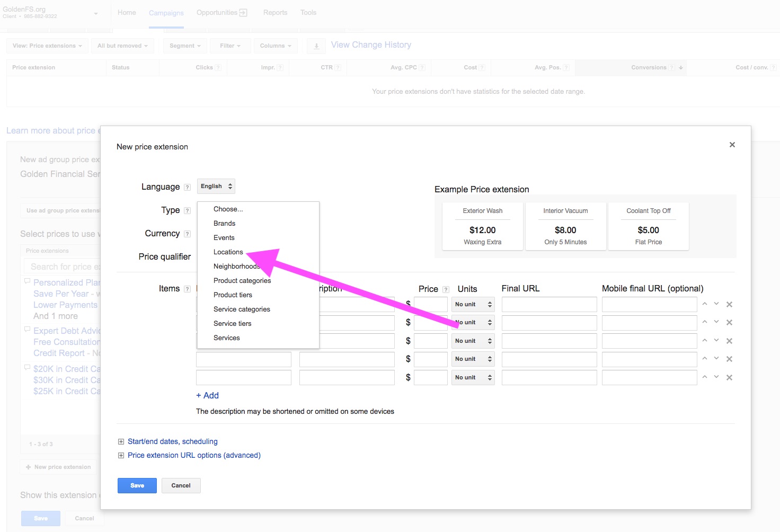
Task: Open the English language dropdown
Action: pos(215,186)
